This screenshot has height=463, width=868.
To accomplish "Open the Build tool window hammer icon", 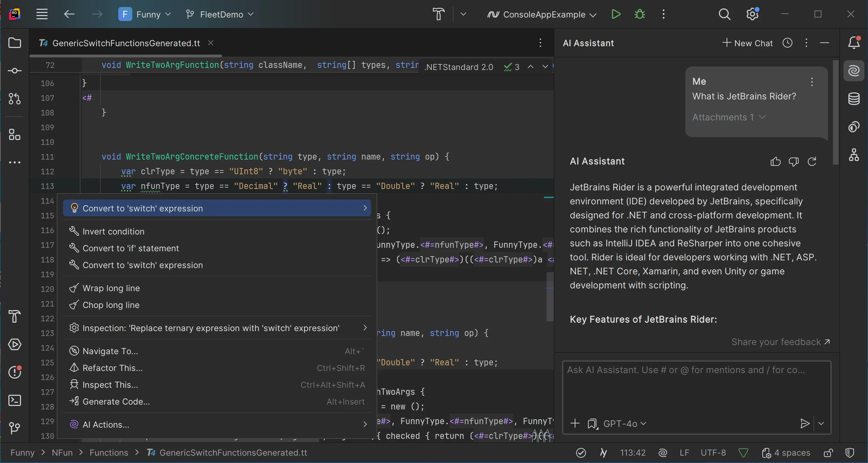I will pos(14,317).
